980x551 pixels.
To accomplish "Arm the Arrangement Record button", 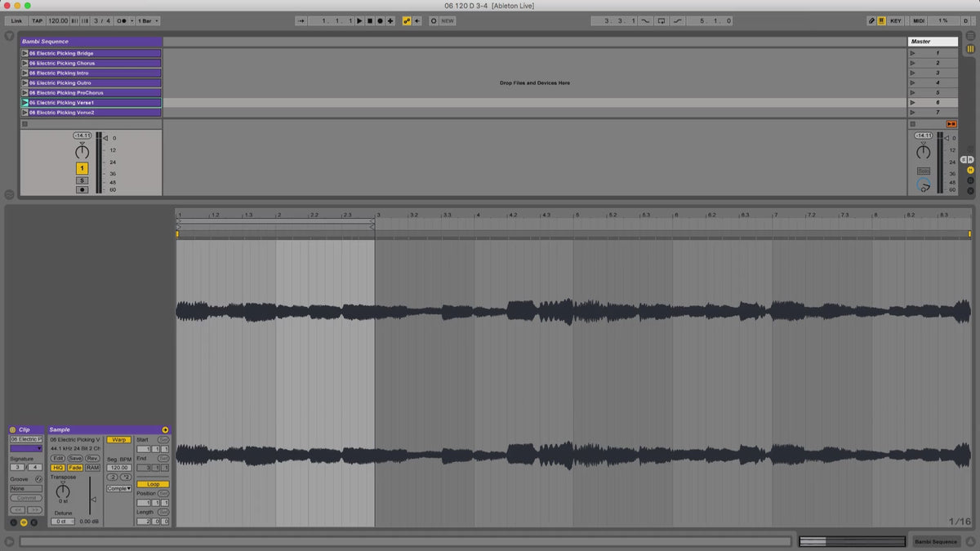I will pyautogui.click(x=380, y=20).
